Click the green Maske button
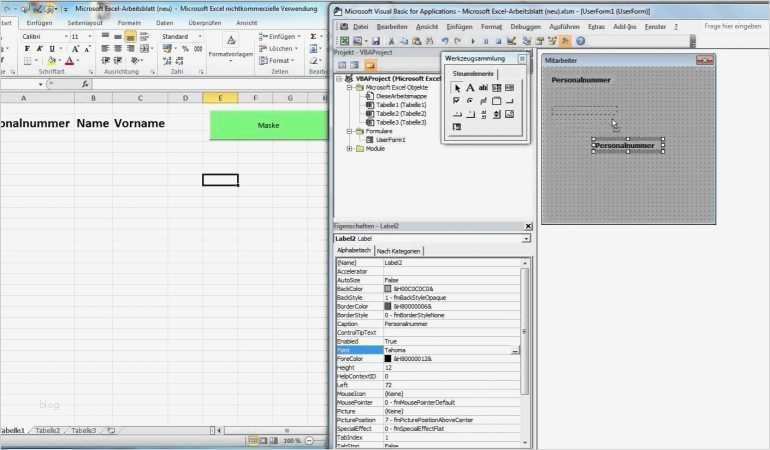770x450 pixels. click(269, 125)
